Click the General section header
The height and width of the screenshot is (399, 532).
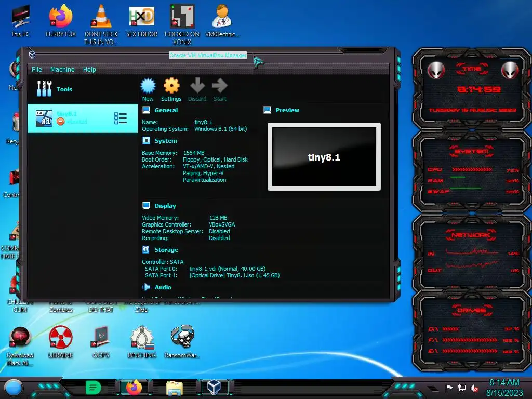pos(166,110)
